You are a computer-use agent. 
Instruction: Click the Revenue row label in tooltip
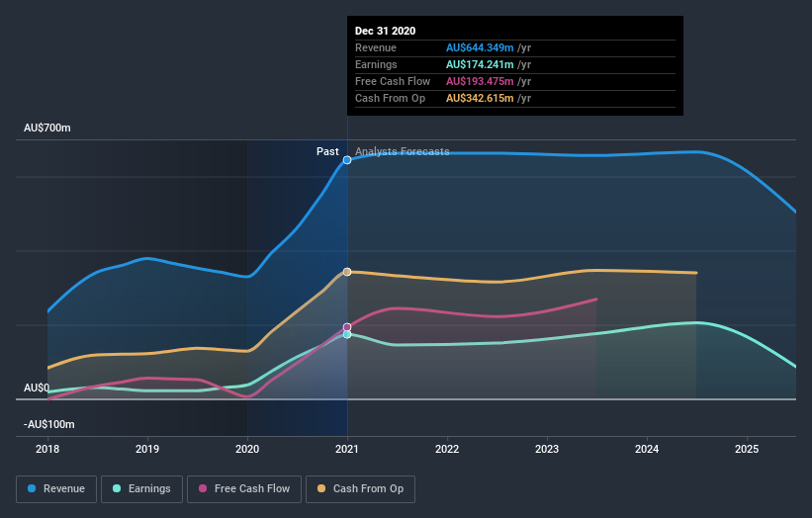click(376, 47)
